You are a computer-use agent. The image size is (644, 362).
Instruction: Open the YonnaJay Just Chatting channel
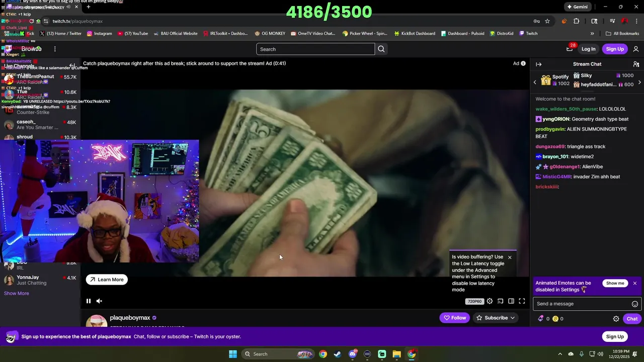[40, 280]
